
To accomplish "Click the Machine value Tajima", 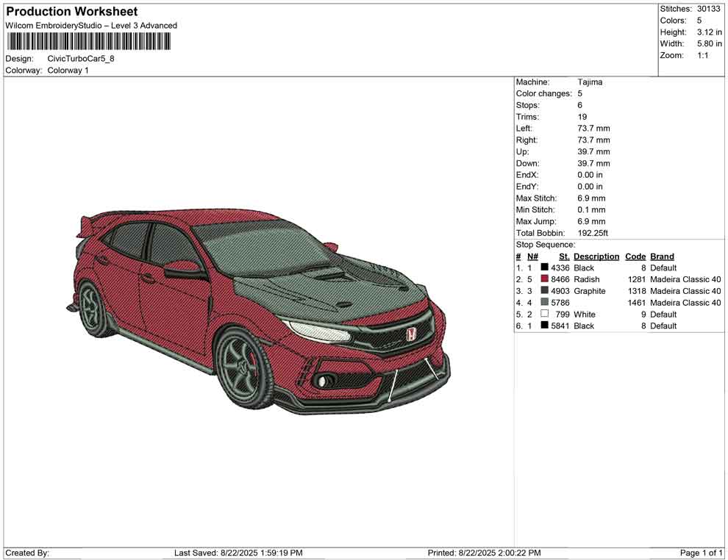I will [590, 82].
